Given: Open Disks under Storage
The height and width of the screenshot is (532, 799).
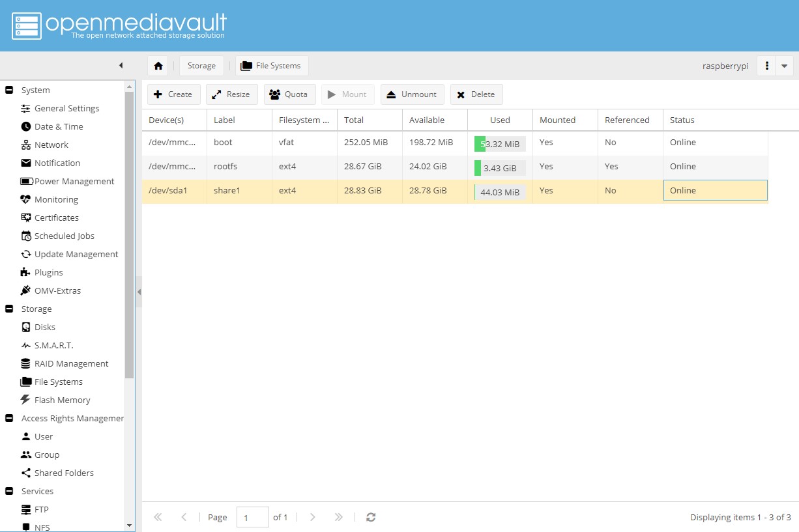Looking at the screenshot, I should click(x=44, y=328).
